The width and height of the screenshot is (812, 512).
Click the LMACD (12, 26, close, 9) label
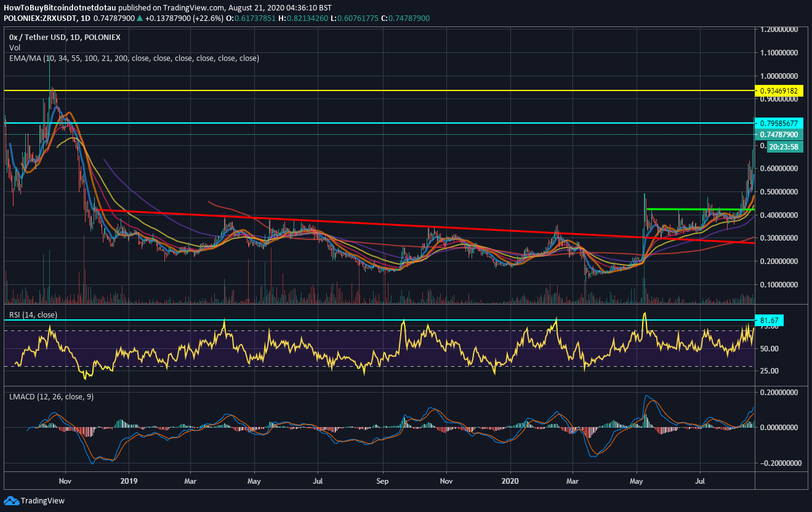tap(51, 397)
